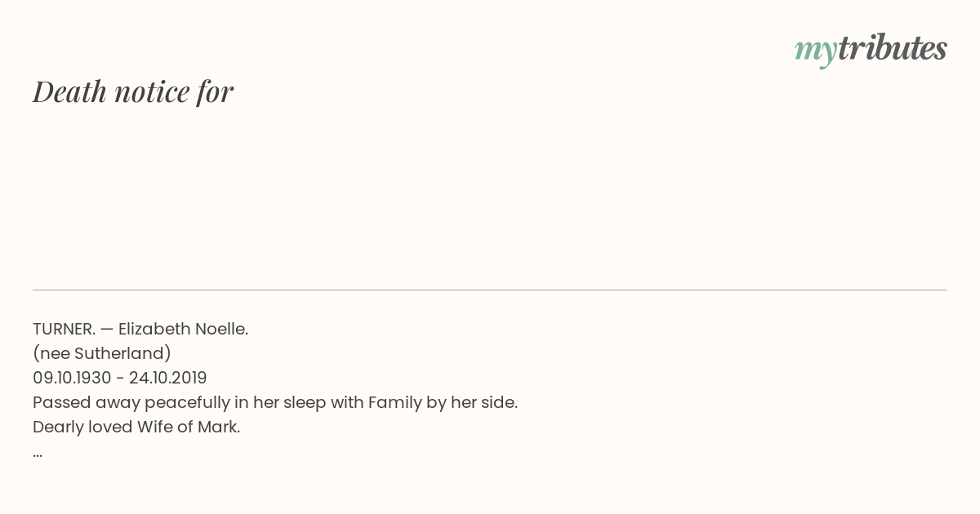Click the grey "tributes" logo word
The height and width of the screenshot is (514, 980).
click(893, 47)
